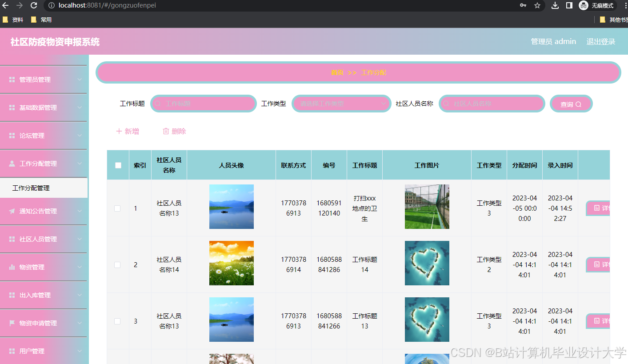Click the plus icon of 新增

(x=119, y=131)
